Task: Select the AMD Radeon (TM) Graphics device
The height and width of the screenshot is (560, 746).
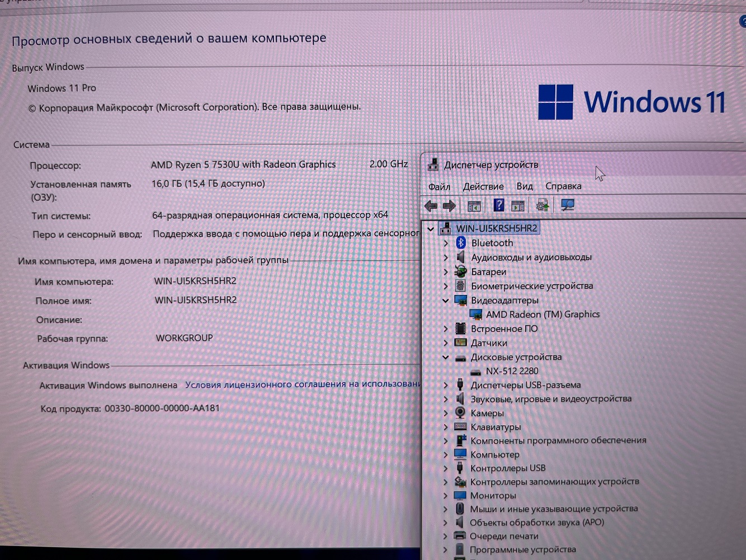Action: pos(542,314)
